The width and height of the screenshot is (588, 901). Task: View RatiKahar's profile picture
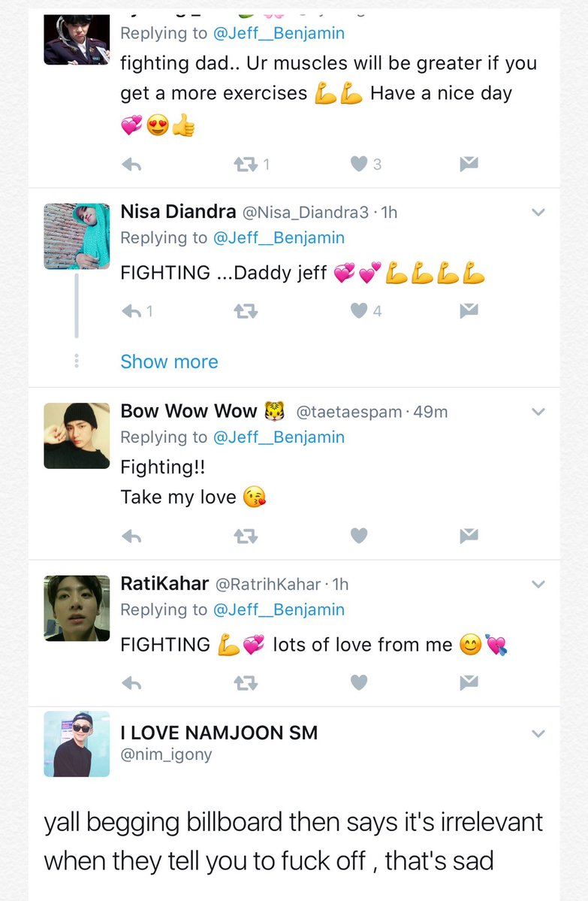[77, 608]
